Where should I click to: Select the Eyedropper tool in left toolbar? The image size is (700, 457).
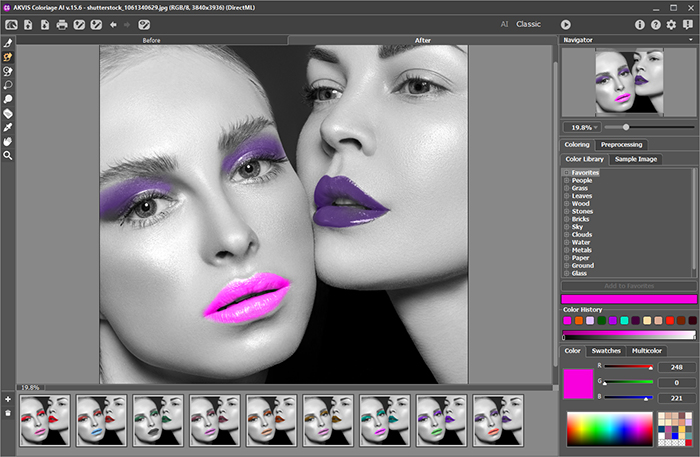coord(8,128)
